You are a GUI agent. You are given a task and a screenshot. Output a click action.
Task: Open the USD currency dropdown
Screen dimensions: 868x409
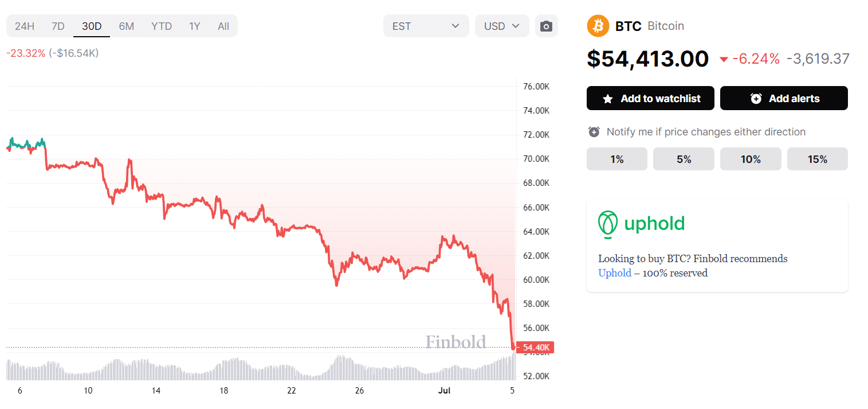coord(501,26)
